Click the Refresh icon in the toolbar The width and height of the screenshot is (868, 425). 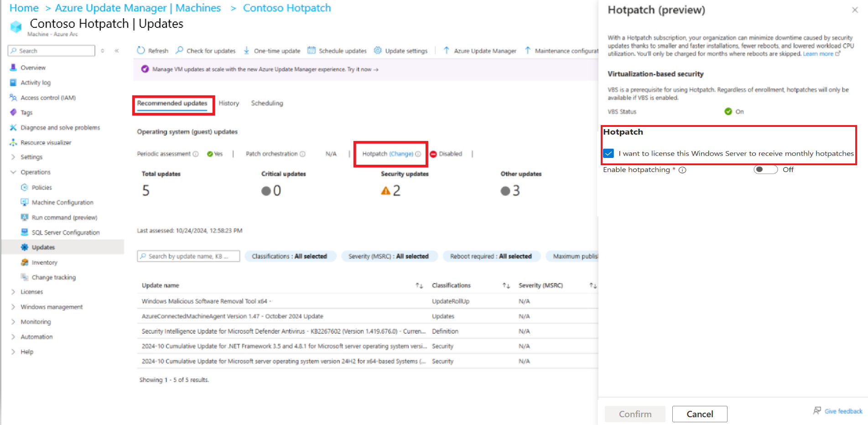152,51
